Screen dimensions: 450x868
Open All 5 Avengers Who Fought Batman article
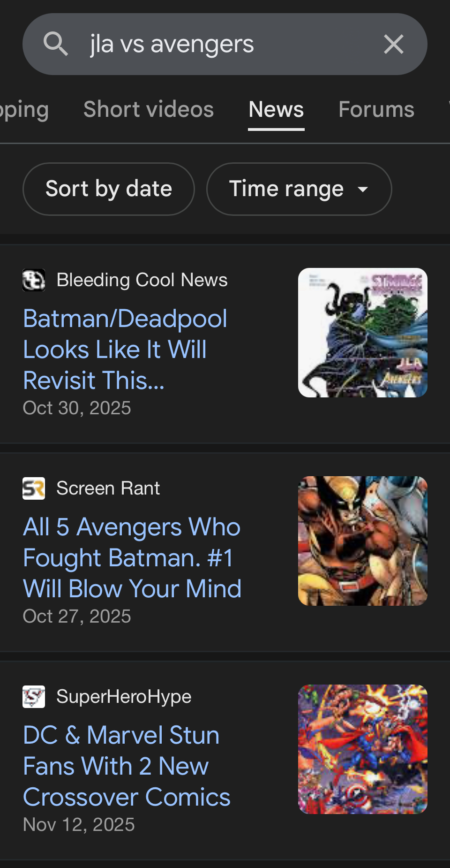pos(132,557)
